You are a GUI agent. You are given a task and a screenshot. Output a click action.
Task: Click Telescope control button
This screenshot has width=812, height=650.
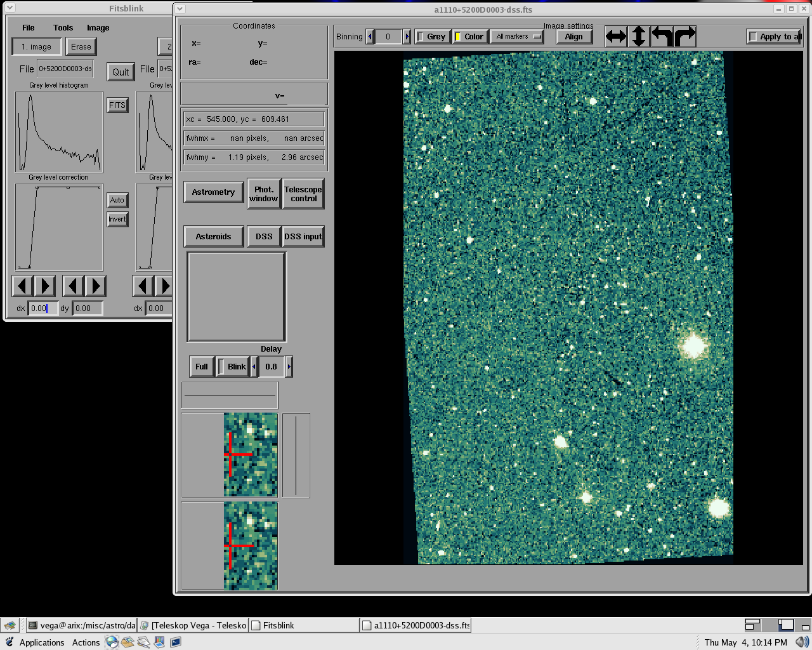tap(303, 194)
